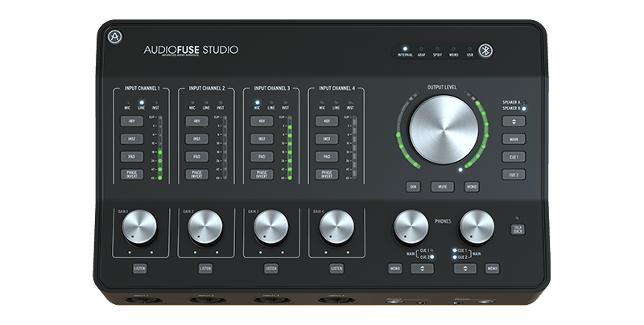Toggle Phase Invert on Input Channel 3
The image size is (644, 325).
click(x=262, y=174)
